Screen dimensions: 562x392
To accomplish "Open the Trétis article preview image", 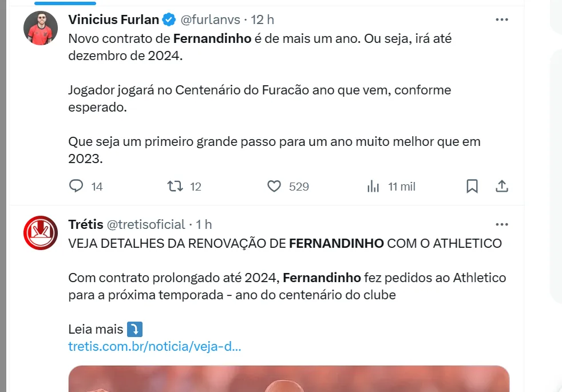I will coord(289,379).
